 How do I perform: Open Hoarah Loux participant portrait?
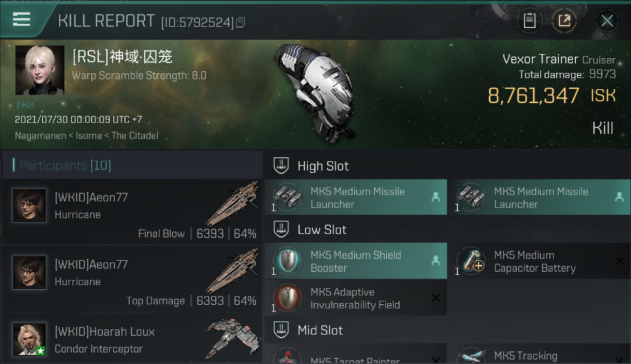30,339
